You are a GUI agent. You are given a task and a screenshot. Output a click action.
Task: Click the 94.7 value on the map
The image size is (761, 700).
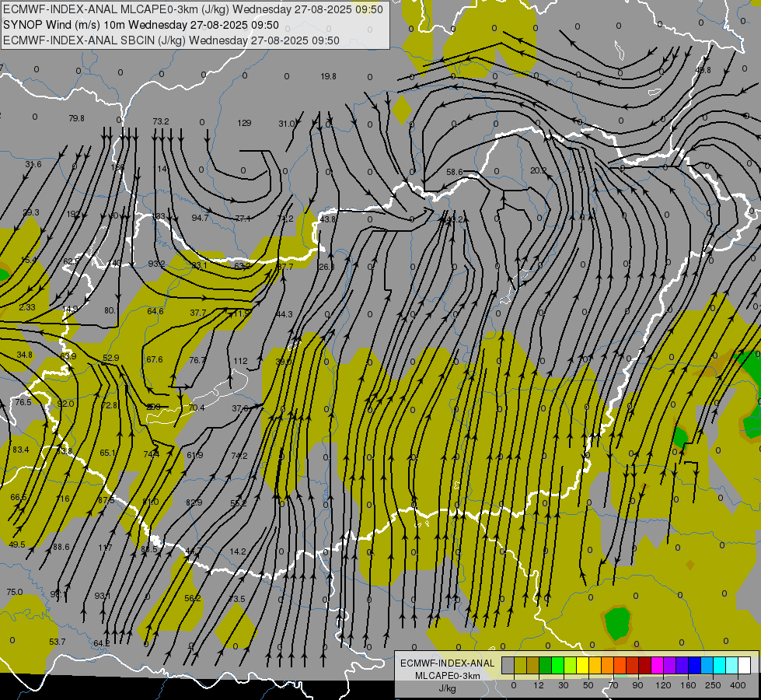(x=200, y=218)
